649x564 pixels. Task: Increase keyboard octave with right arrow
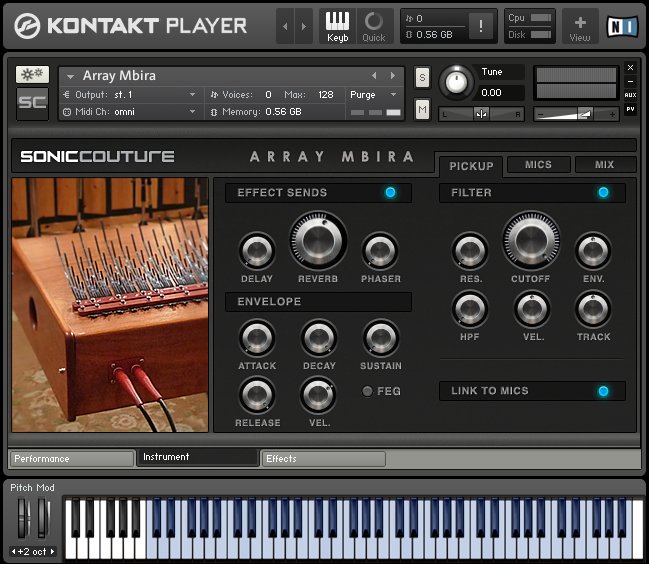click(53, 551)
